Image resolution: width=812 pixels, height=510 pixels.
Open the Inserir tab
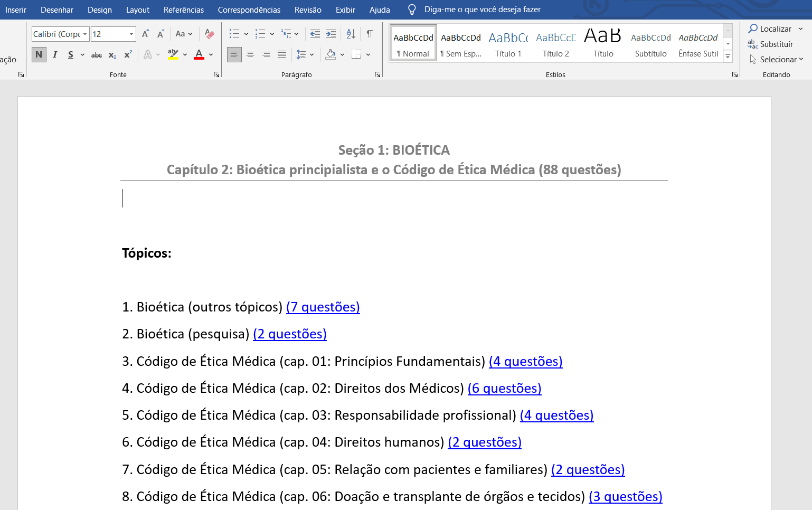(16, 10)
